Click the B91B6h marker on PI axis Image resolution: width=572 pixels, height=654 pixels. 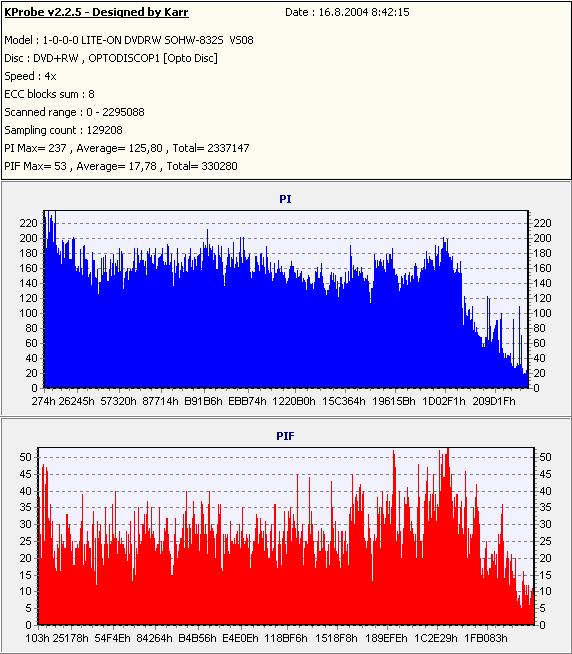click(203, 401)
